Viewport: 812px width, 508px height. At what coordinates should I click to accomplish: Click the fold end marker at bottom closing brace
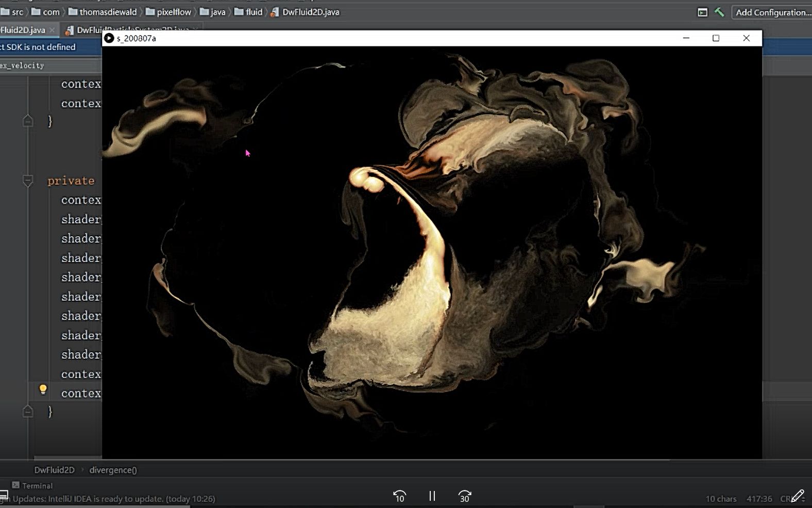pyautogui.click(x=28, y=412)
